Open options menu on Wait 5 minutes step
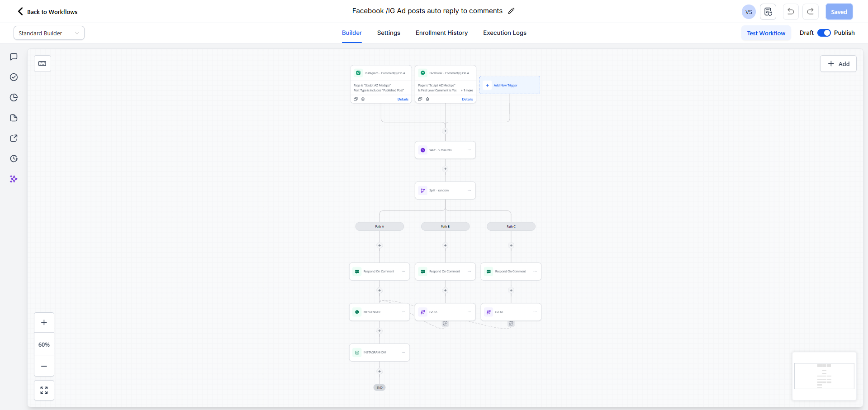The image size is (868, 410). tap(469, 150)
